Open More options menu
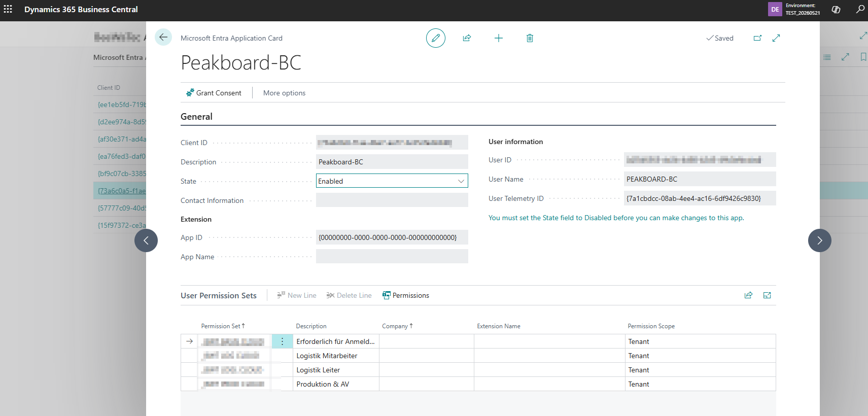The image size is (868, 416). 284,93
